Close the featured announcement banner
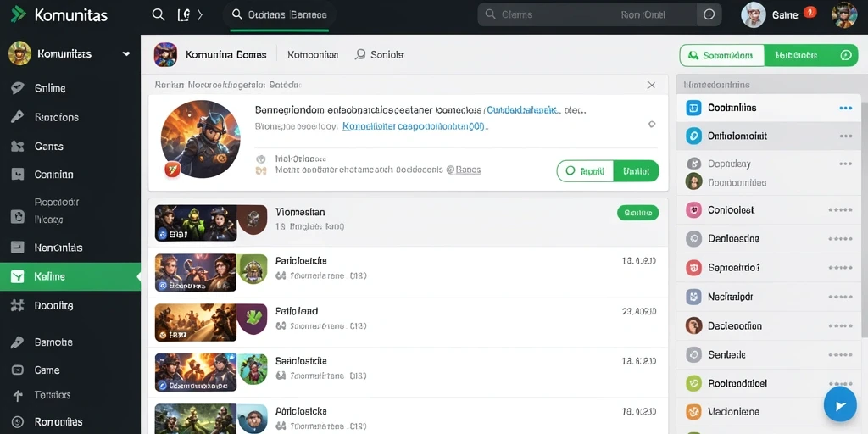 pos(651,85)
